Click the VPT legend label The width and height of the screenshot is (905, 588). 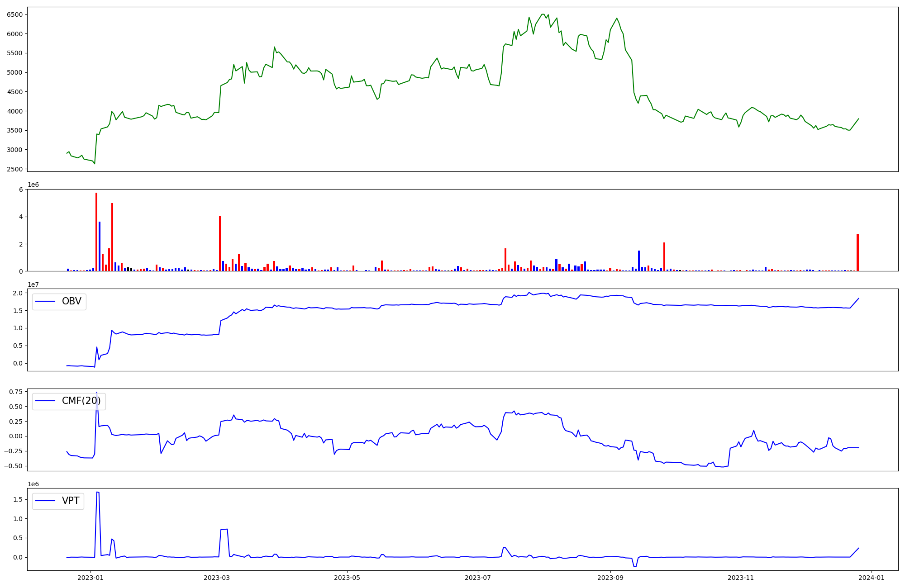[x=71, y=501]
